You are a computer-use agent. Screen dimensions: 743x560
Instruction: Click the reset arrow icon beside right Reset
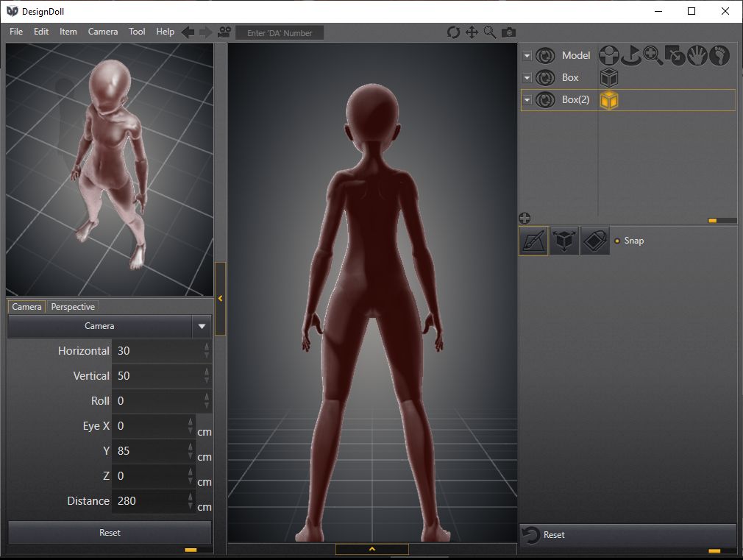point(530,535)
